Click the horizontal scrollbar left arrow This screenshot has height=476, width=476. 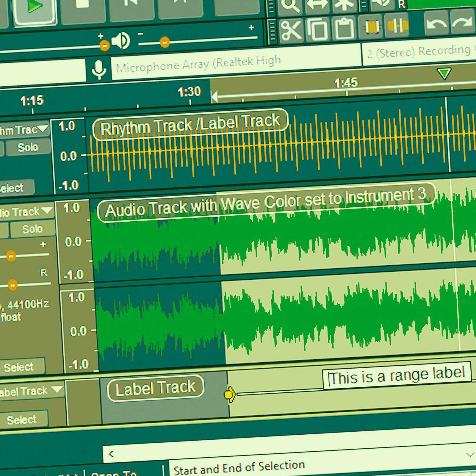111,454
